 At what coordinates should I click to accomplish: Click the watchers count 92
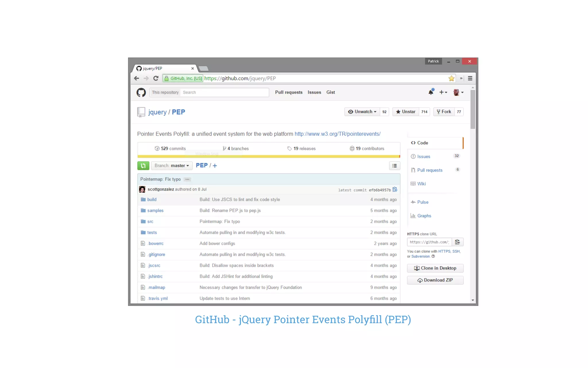384,112
